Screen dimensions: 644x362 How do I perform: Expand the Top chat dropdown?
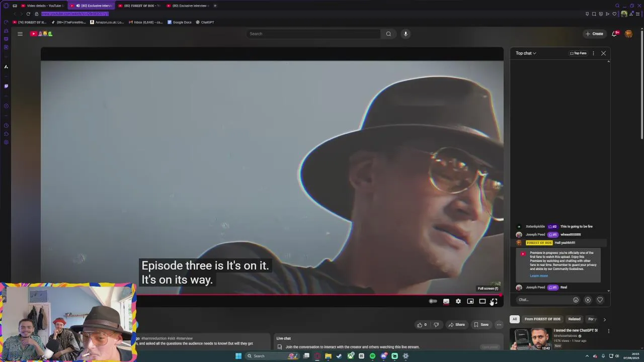click(x=526, y=53)
